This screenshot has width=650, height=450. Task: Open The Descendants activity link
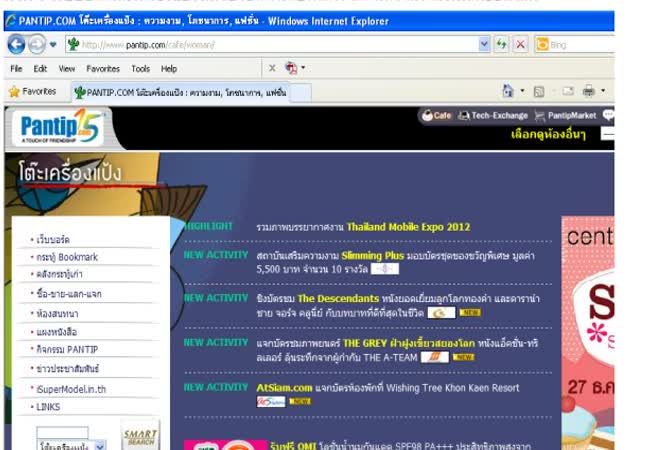click(x=338, y=299)
